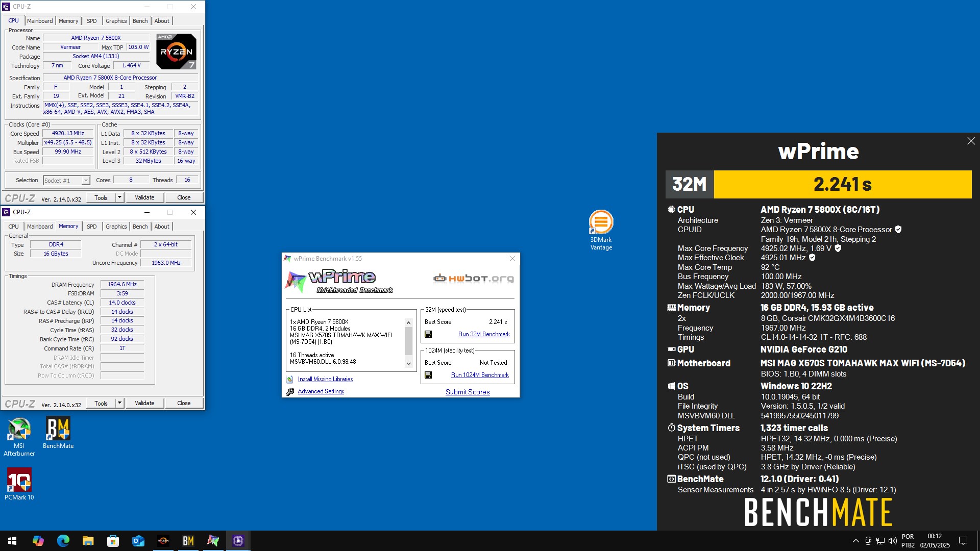Click the DRAM Frequency value field

[x=122, y=285]
